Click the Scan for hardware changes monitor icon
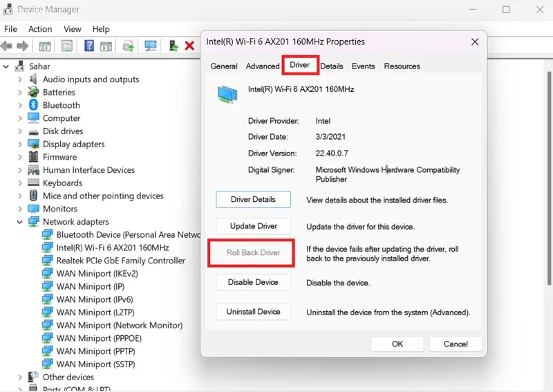Screen dimensions: 553x392 [150, 46]
